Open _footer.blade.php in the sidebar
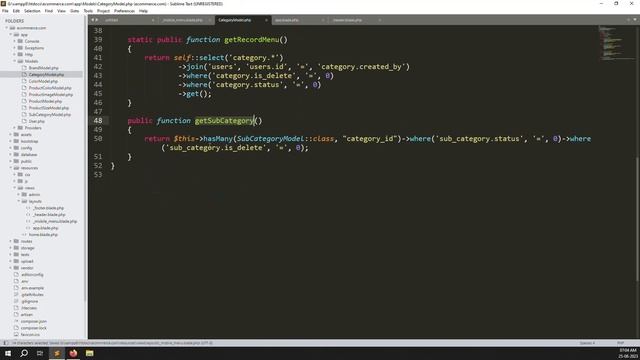Screen dimensions: 640x360 pos(49,208)
